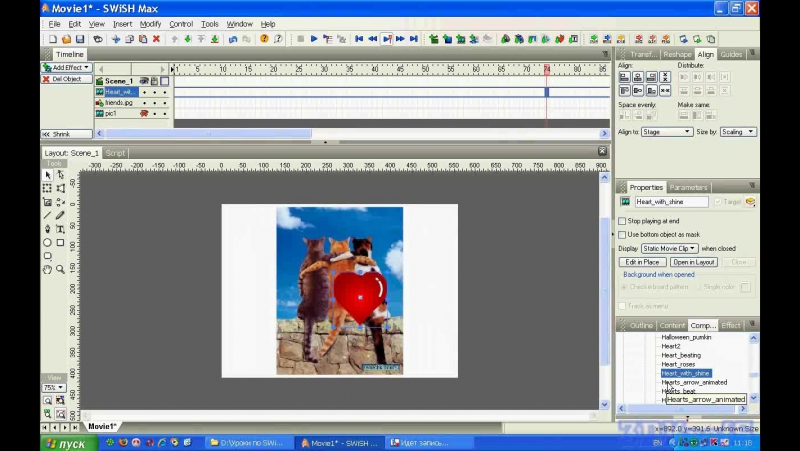Select the Rectangle tool

coord(60,242)
